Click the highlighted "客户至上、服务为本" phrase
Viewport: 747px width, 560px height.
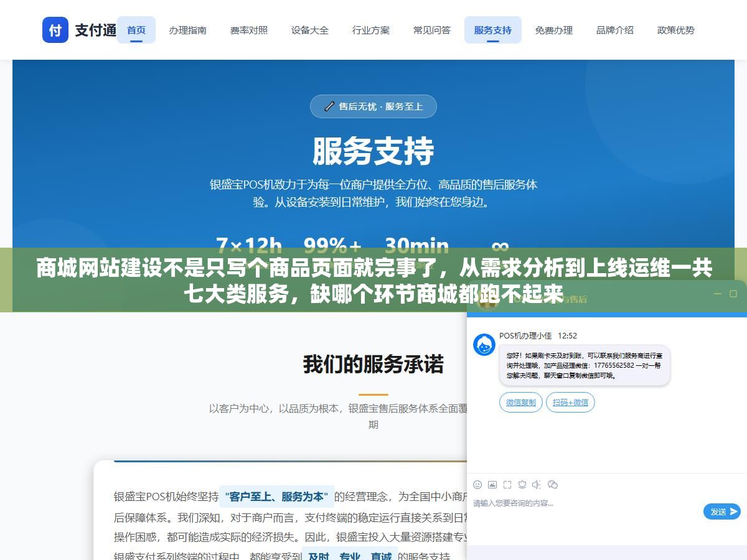click(x=277, y=497)
